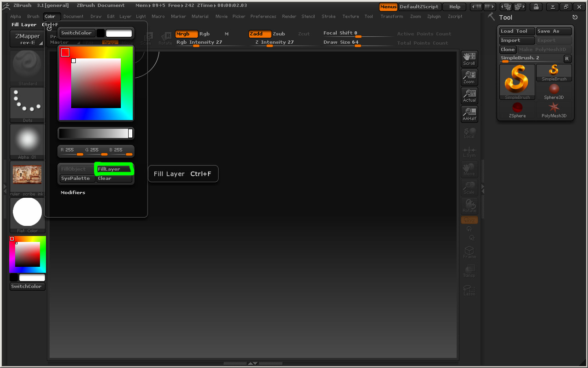The height and width of the screenshot is (368, 588).
Task: Click the Load Tool button
Action: point(517,31)
